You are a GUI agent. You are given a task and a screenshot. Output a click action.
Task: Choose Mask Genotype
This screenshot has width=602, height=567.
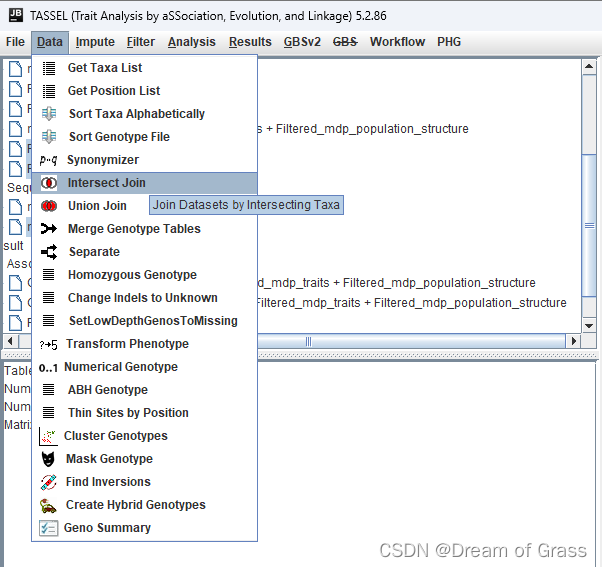144,460
